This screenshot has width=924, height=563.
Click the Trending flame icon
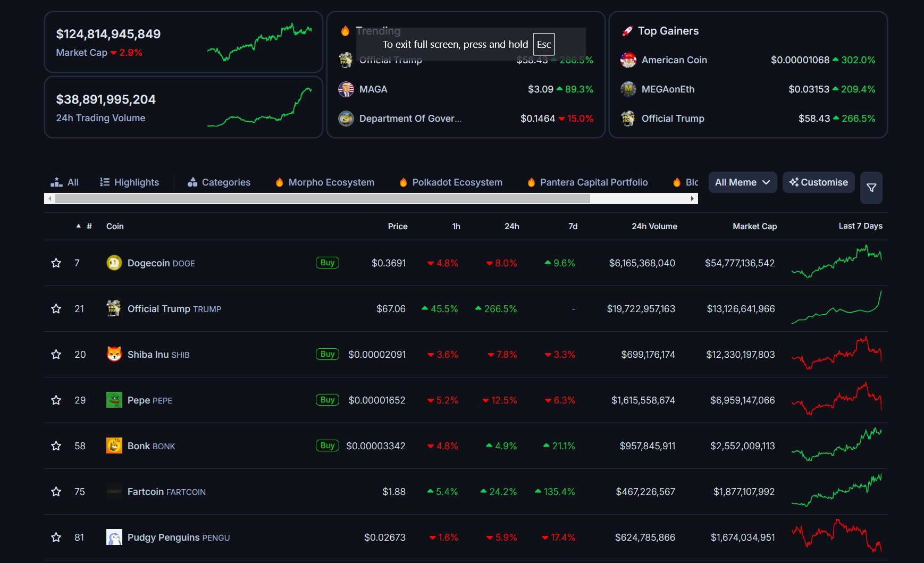[x=345, y=31]
